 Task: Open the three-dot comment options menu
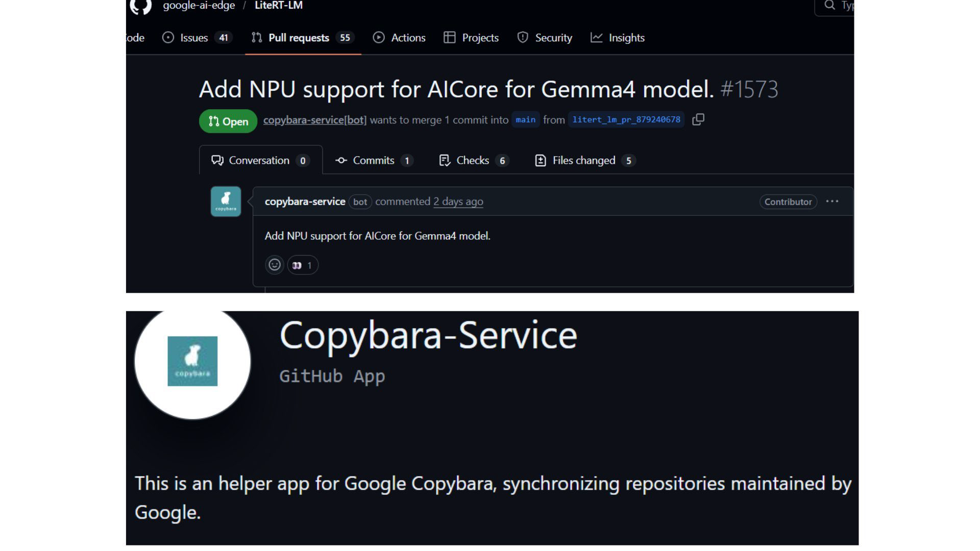[832, 202]
